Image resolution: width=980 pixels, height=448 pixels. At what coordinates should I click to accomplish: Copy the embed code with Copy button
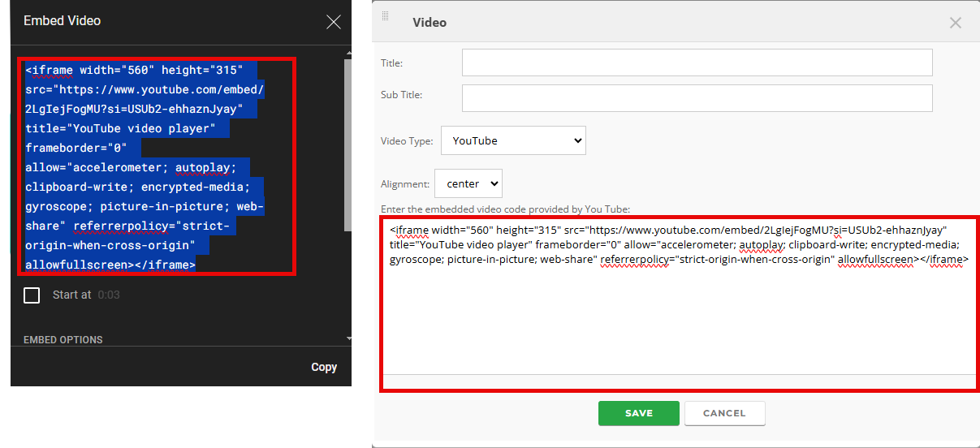click(324, 367)
